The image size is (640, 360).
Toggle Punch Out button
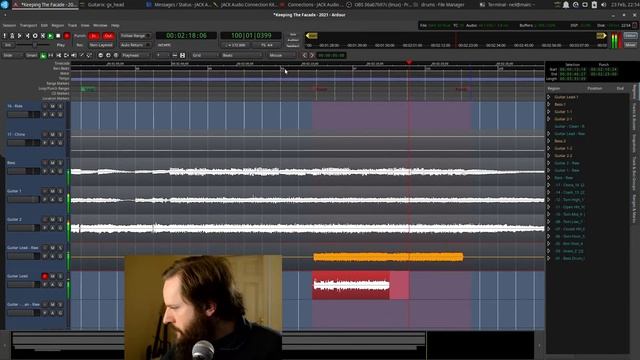[108, 36]
